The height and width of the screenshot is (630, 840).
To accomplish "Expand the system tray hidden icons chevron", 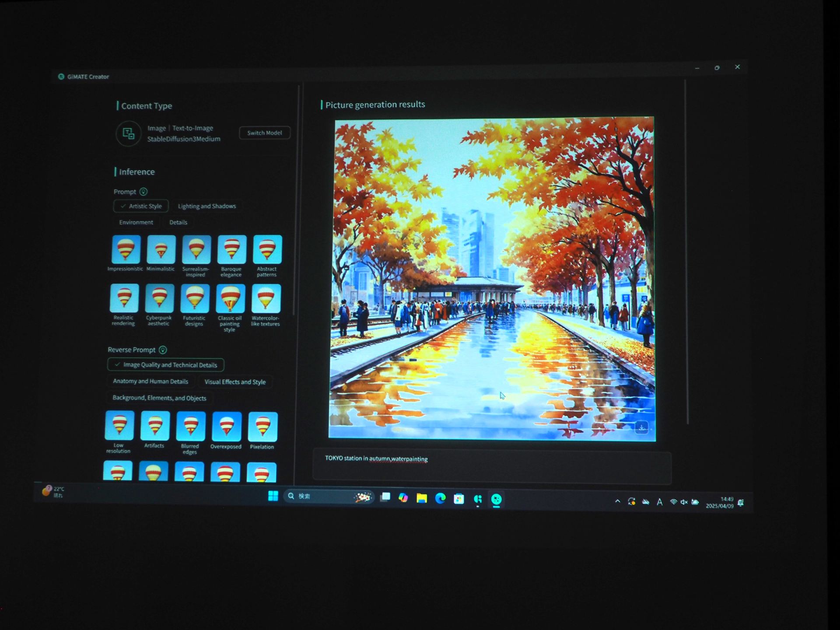I will [x=617, y=501].
